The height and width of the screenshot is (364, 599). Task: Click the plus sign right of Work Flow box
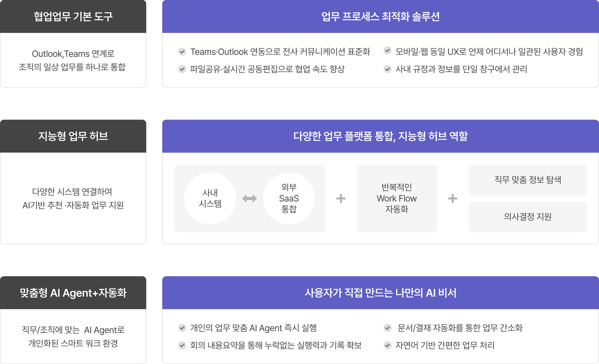pos(453,198)
